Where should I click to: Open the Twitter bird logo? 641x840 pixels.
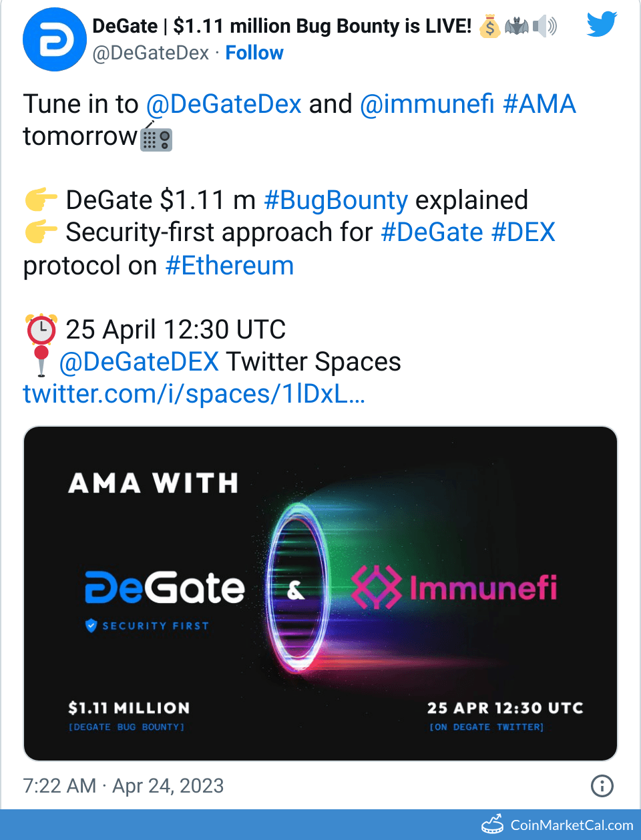601,25
